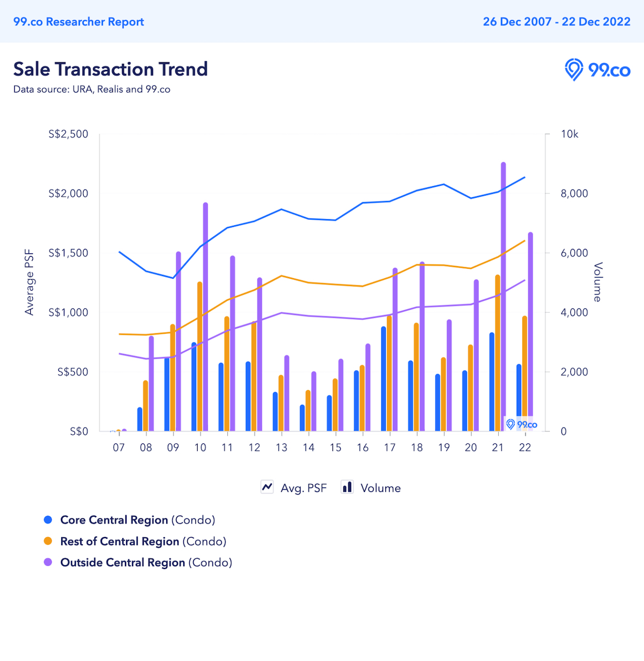Image resolution: width=644 pixels, height=661 pixels.
Task: Click the 99.co logo at top right
Action: 597,71
